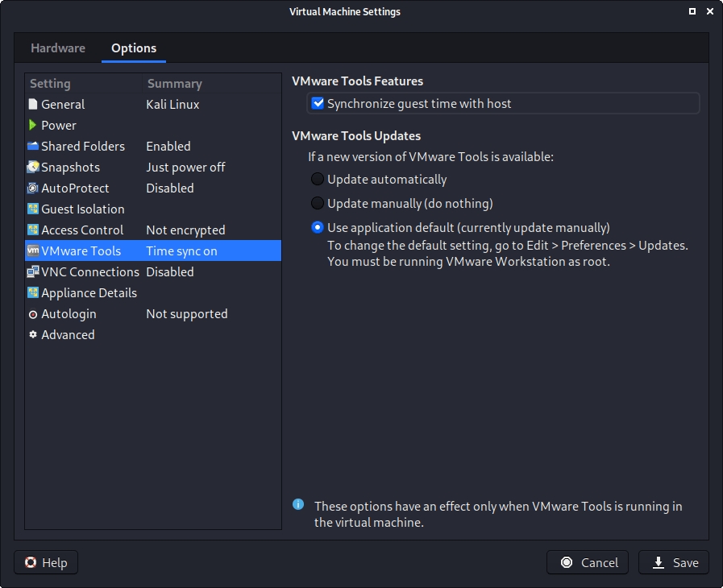
Task: Choose Update manually (do nothing)
Action: [318, 204]
